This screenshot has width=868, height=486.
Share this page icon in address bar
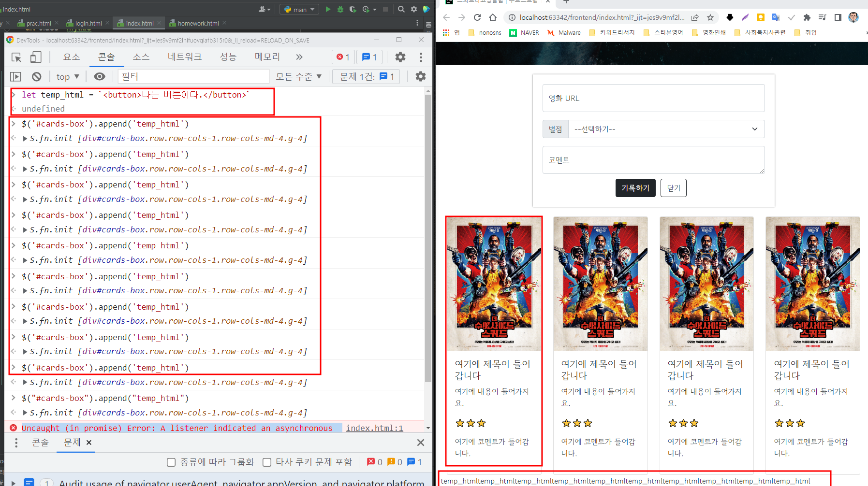[x=695, y=17]
